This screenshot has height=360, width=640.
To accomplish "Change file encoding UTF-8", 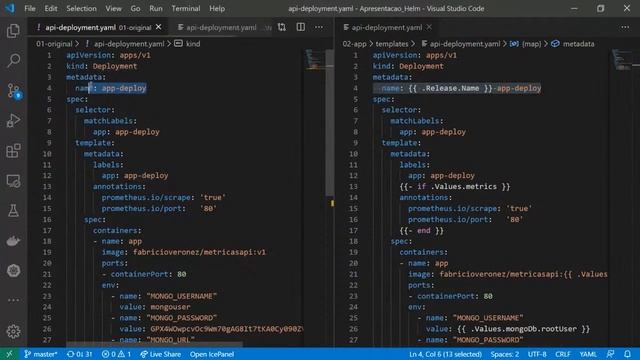I will click(x=537, y=354).
